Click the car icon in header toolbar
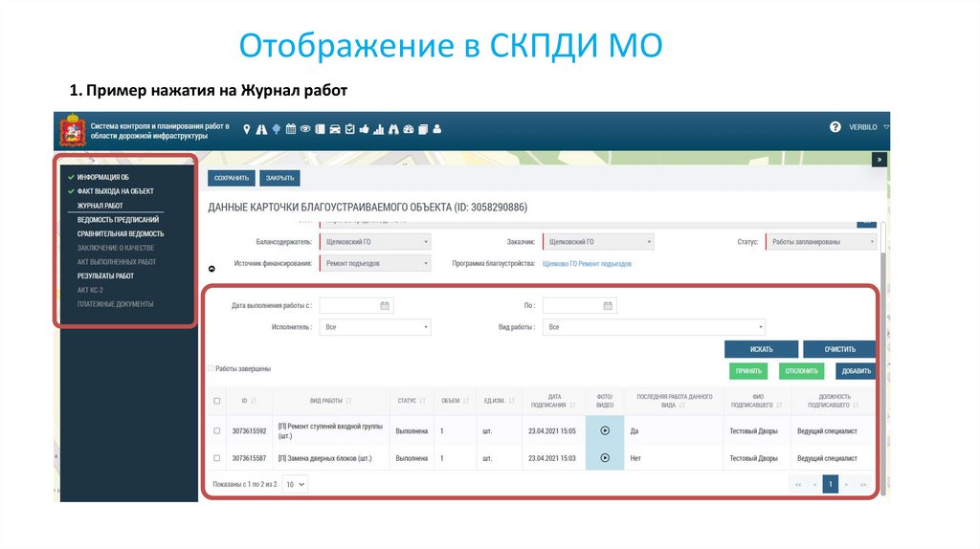 tap(335, 129)
